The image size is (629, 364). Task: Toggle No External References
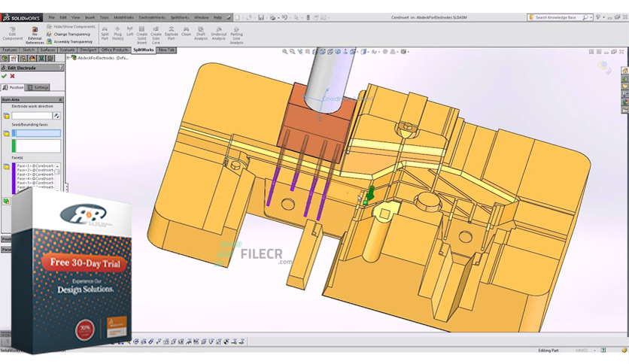click(35, 35)
